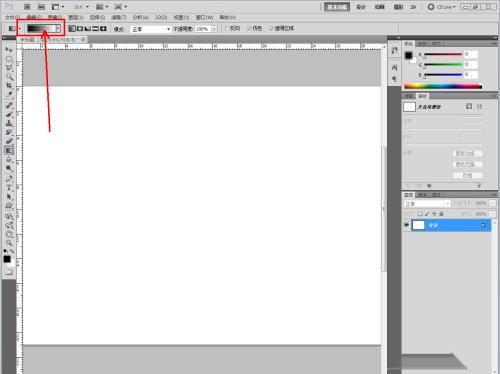
Task: Open the gradient picker dropdown arrow
Action: [x=58, y=29]
